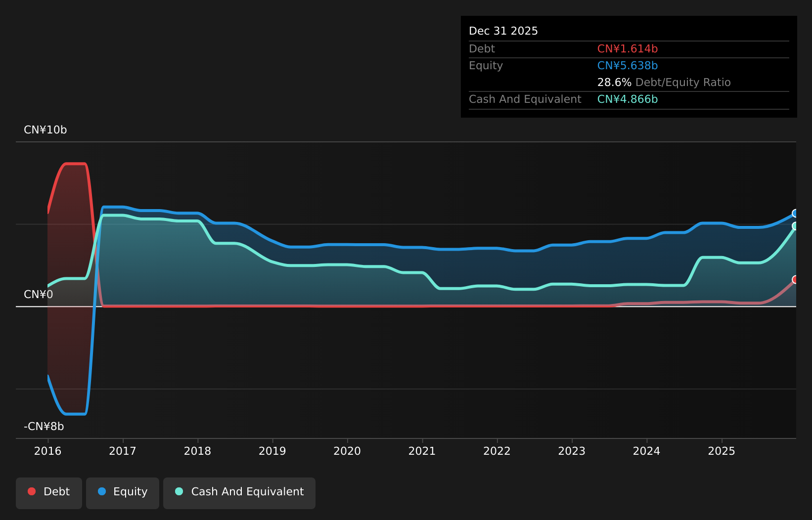Click the Cash value CN¥4.866b in tooltip
Viewport: 812px width, 520px height.
[x=628, y=99]
